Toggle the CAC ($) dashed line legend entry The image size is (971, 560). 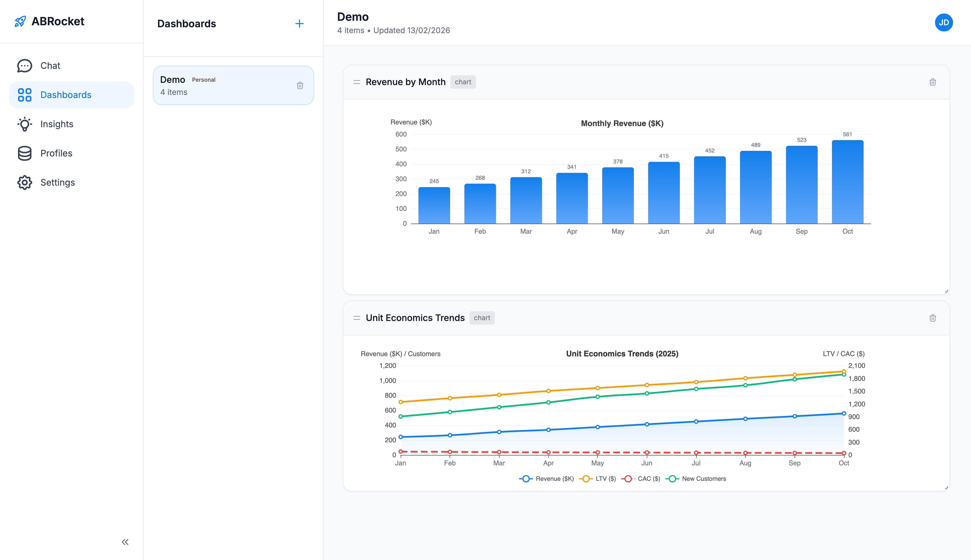642,479
